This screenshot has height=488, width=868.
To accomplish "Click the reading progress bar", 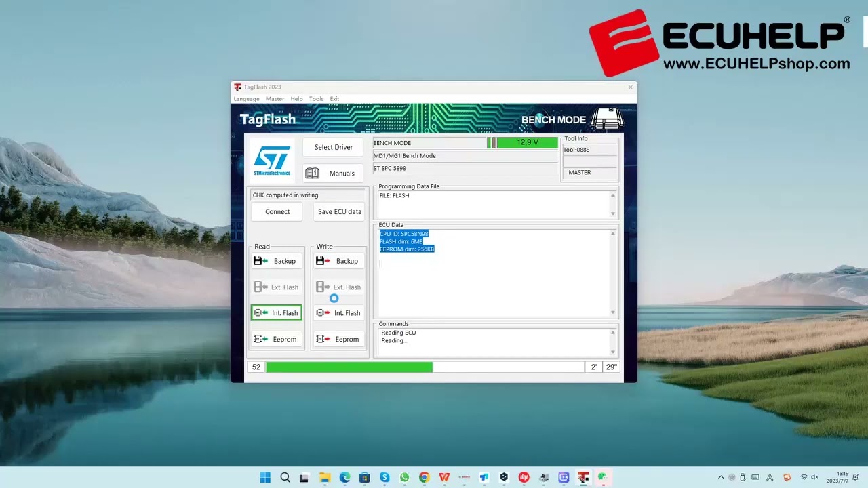I will pos(425,367).
